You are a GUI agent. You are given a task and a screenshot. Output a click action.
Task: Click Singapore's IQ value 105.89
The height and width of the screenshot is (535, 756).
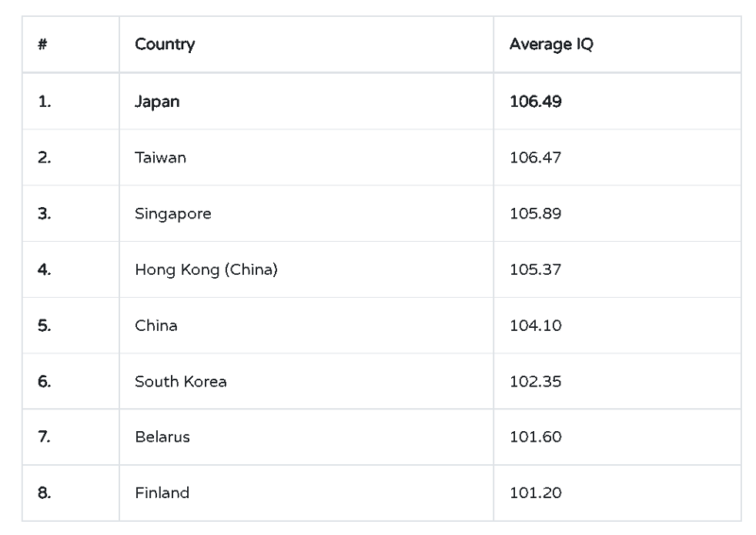(536, 214)
